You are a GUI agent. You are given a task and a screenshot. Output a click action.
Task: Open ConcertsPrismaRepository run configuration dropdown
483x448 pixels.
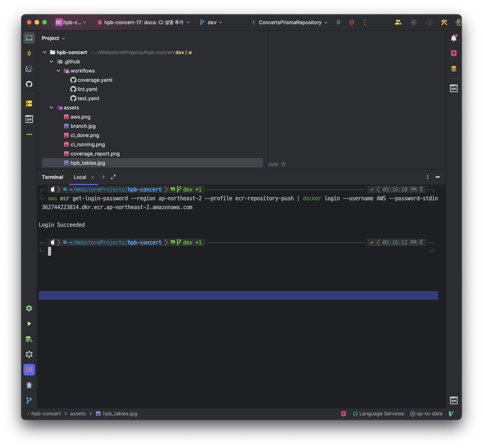click(289, 22)
